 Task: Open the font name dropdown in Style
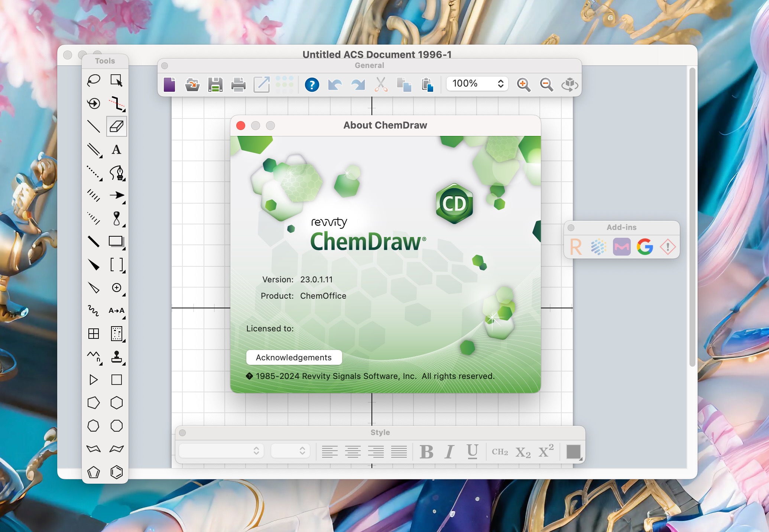tap(221, 451)
